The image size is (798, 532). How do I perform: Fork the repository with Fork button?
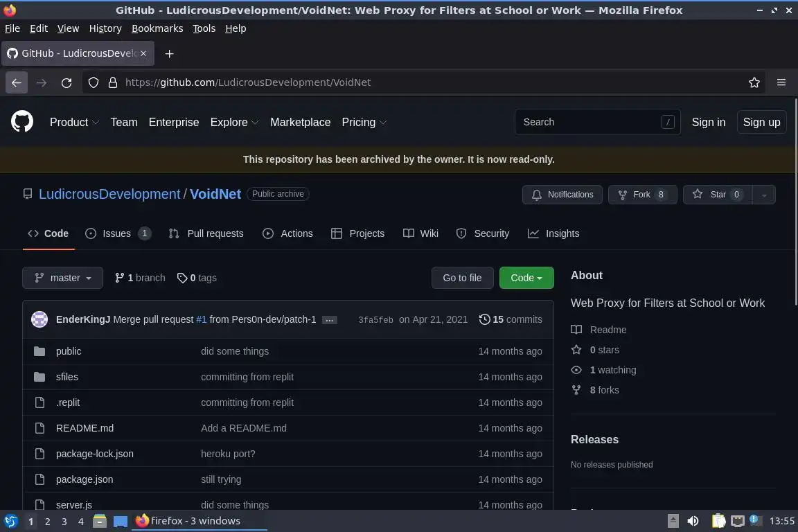642,195
